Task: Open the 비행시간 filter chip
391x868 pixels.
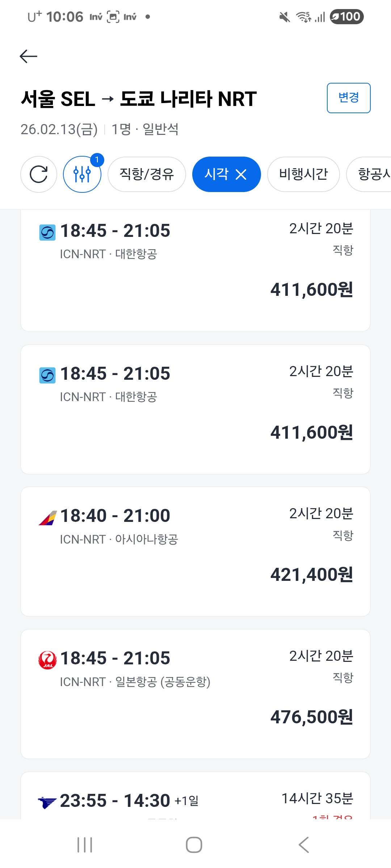Action: point(303,174)
